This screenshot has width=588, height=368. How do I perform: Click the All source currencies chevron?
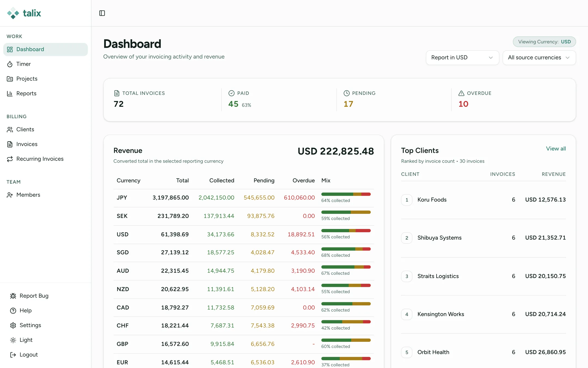point(567,58)
